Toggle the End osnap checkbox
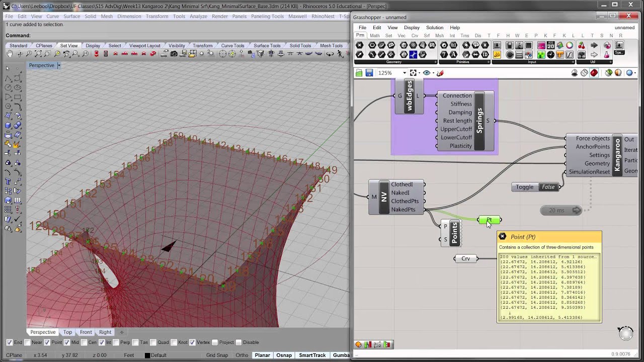The height and width of the screenshot is (362, 644). click(x=9, y=342)
